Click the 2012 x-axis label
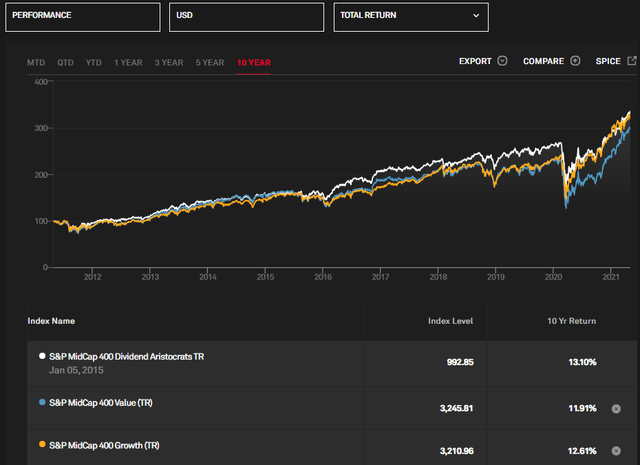This screenshot has width=640, height=465. pos(93,277)
